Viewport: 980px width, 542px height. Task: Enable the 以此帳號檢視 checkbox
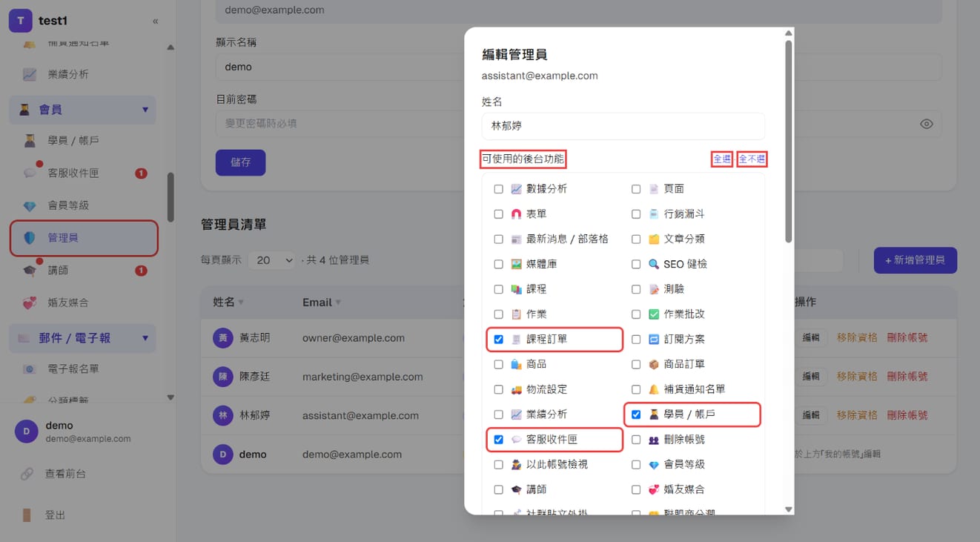click(x=499, y=465)
